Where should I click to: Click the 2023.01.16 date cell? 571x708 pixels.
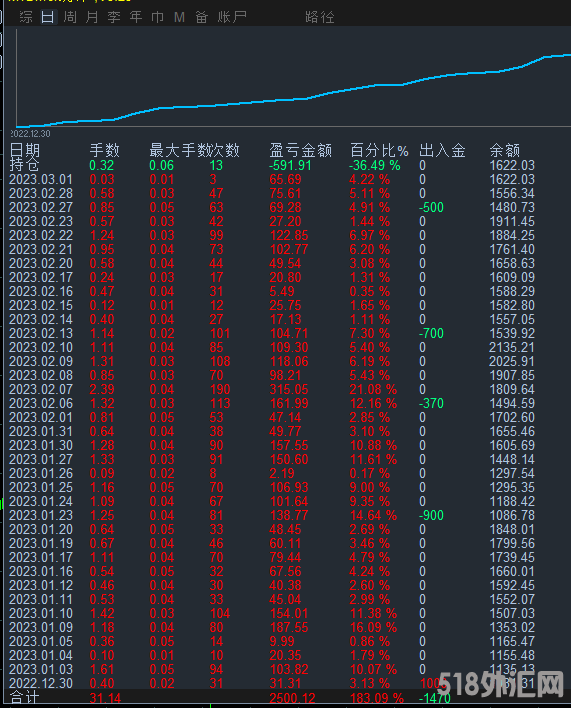pos(41,571)
